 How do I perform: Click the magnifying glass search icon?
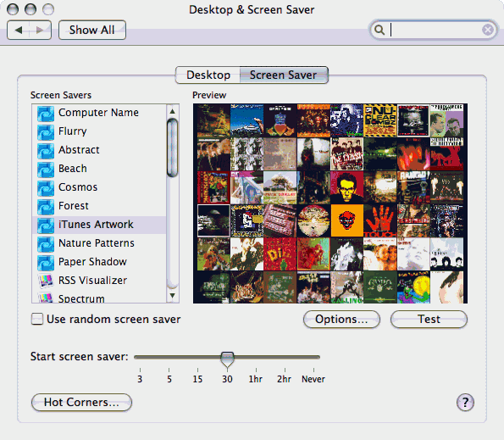pos(379,30)
